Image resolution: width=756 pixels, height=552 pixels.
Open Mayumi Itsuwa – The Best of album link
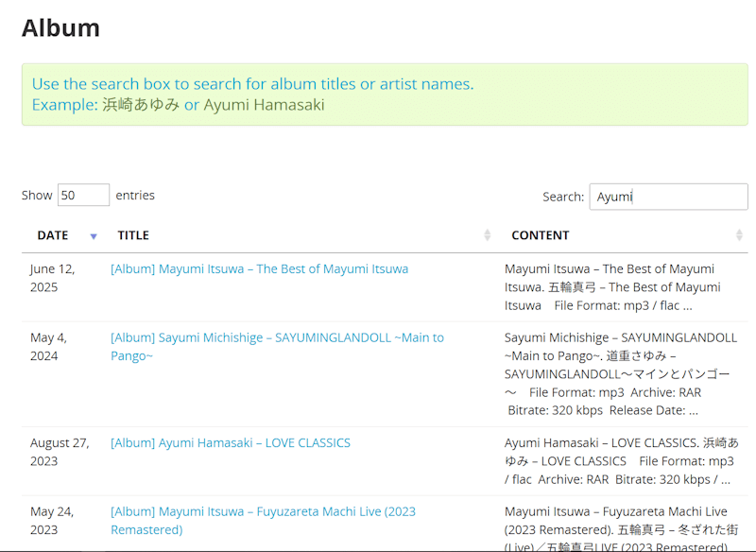click(x=259, y=269)
